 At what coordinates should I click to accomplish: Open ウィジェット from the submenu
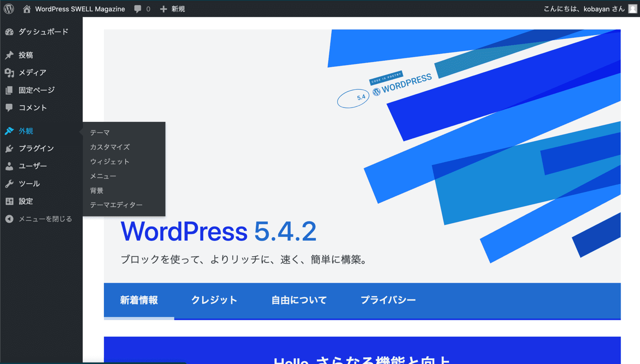tap(110, 162)
